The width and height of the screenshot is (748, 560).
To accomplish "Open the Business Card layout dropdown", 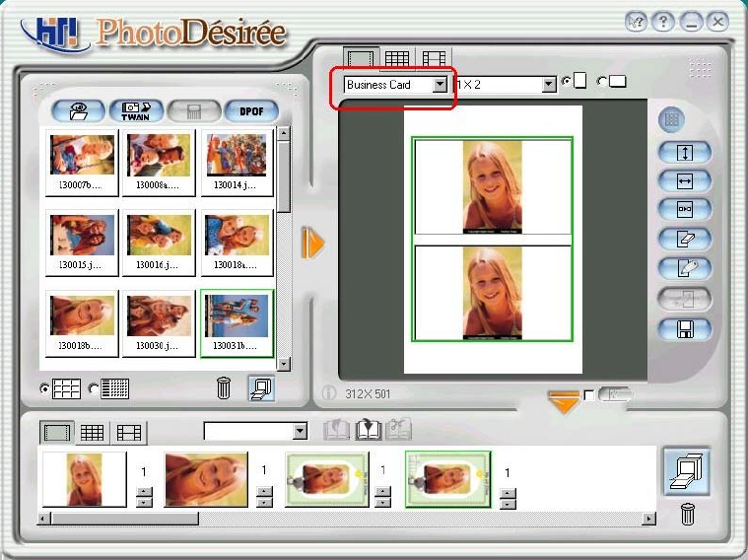I will click(x=440, y=85).
